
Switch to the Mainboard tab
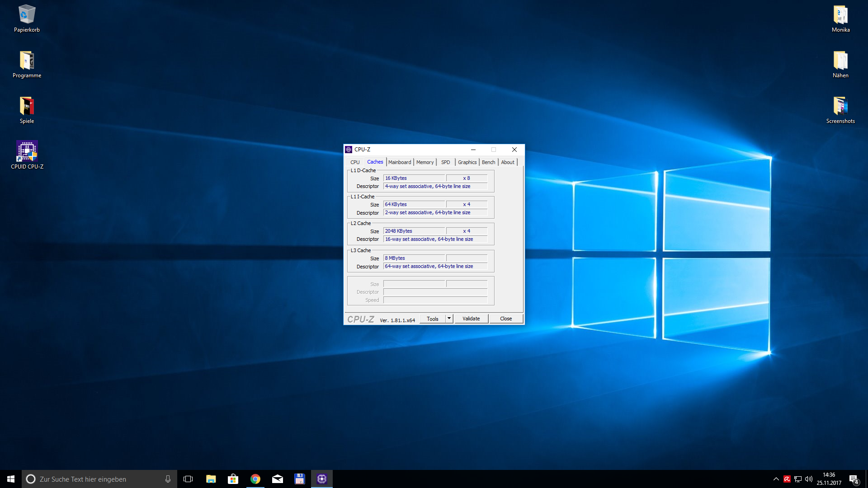(x=400, y=162)
